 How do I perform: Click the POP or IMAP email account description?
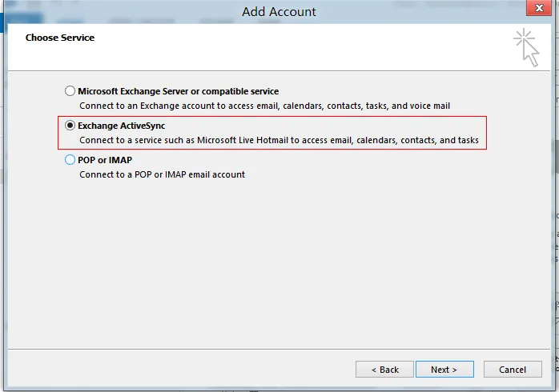(x=162, y=174)
